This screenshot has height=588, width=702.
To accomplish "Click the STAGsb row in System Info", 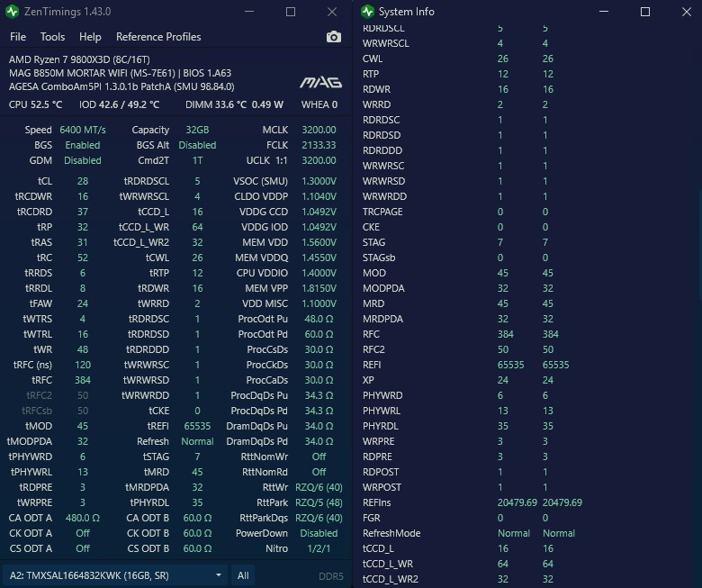I will [455, 258].
